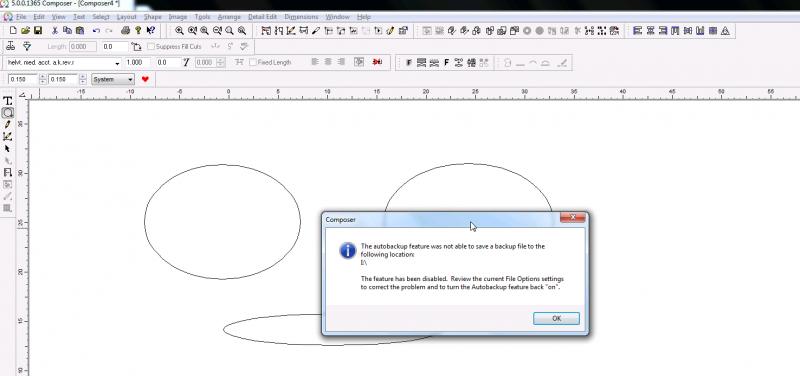Click OK in the Composer dialog
This screenshot has width=800, height=376.
pyautogui.click(x=556, y=318)
